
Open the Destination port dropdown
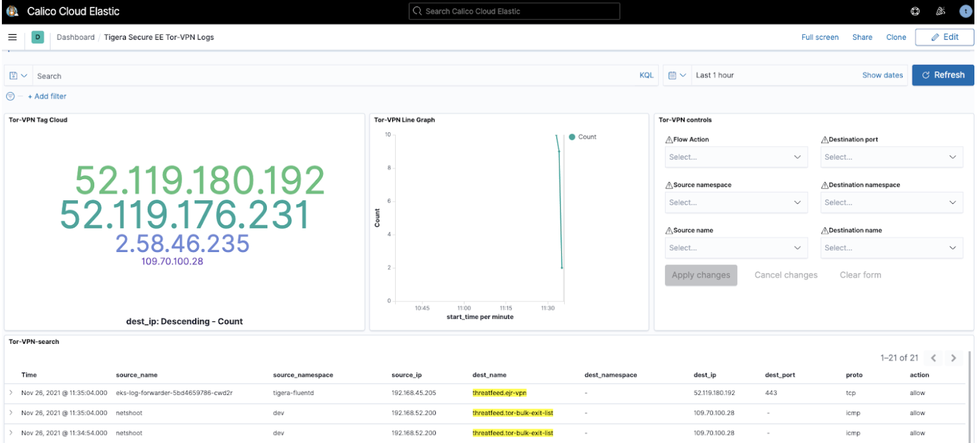click(891, 157)
